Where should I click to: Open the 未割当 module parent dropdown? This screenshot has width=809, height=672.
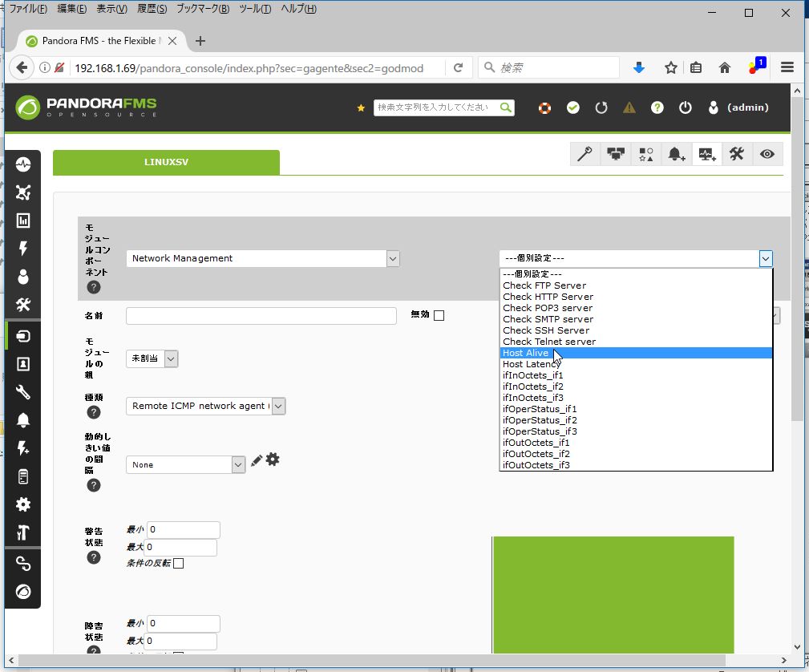point(152,358)
